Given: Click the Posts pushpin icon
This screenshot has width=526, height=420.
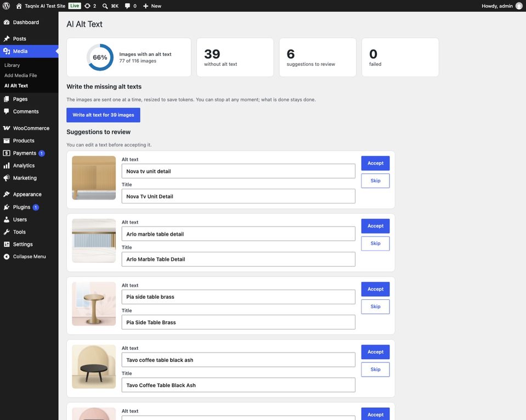Looking at the screenshot, I should coord(7,38).
